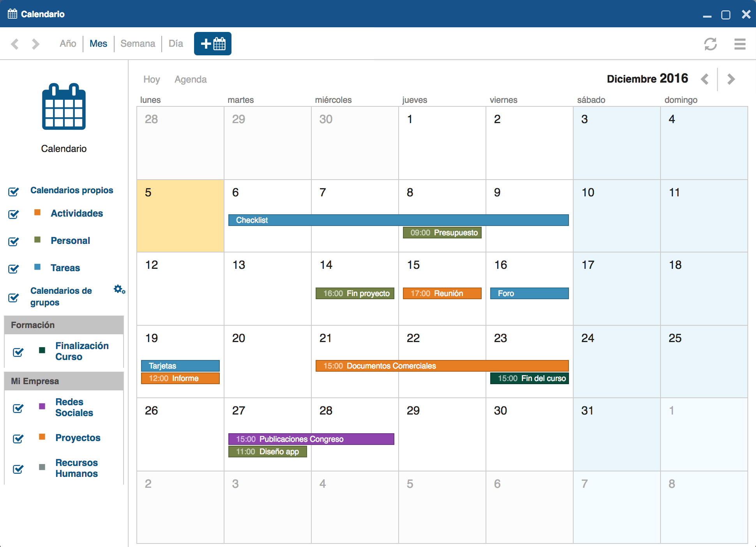This screenshot has width=756, height=547.
Task: Refresh the calendar view
Action: [x=710, y=44]
